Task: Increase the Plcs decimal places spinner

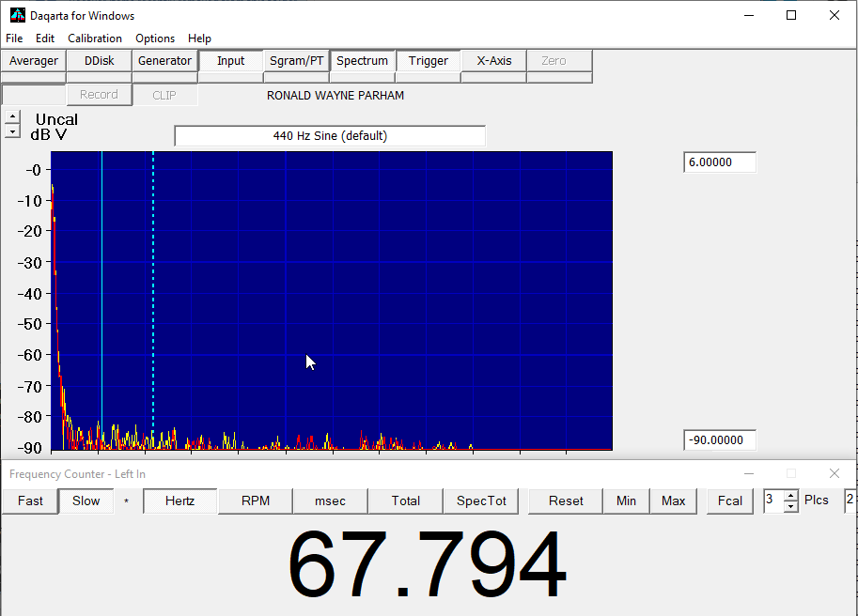Action: pyautogui.click(x=790, y=496)
